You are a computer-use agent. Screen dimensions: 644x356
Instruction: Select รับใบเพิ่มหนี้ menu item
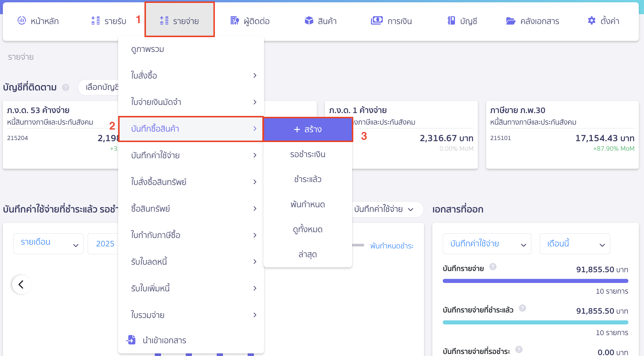(x=191, y=288)
